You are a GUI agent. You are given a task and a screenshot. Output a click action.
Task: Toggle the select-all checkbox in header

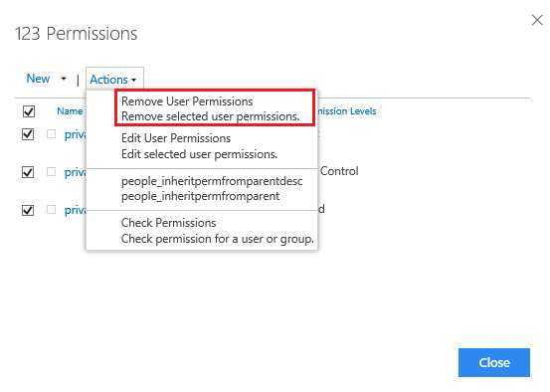coord(29,111)
